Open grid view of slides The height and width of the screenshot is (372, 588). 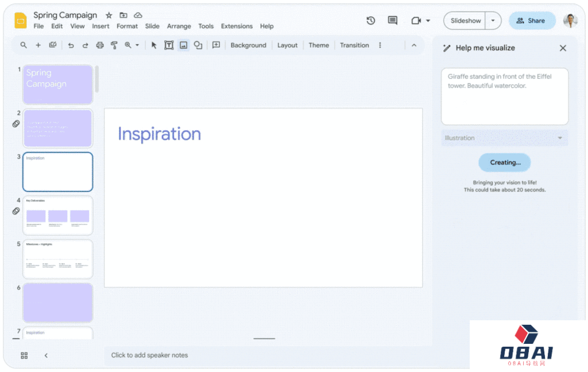click(x=24, y=355)
